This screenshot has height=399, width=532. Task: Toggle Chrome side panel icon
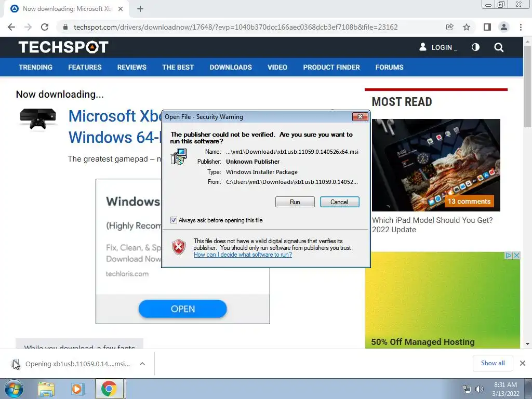(x=487, y=27)
